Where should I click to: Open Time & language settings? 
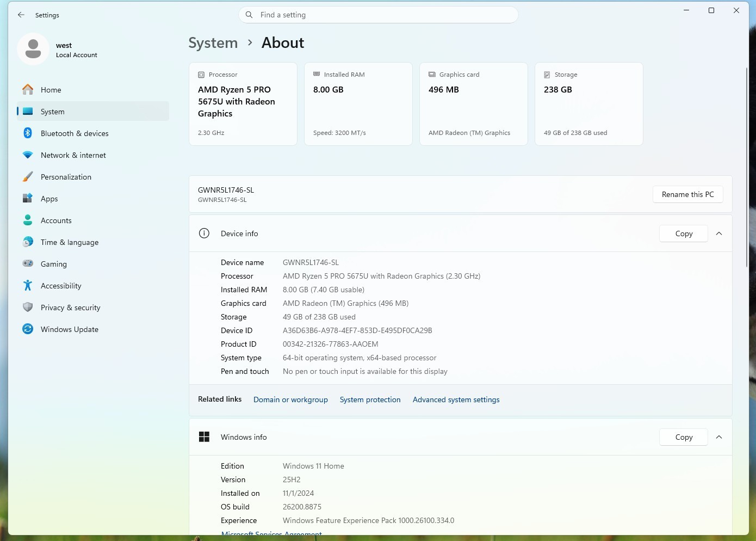[93, 242]
